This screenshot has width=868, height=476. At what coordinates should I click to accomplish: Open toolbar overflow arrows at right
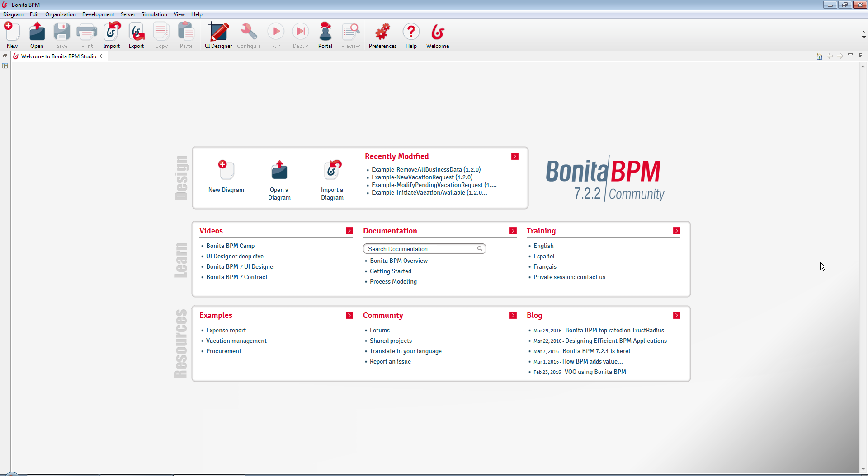click(x=863, y=35)
